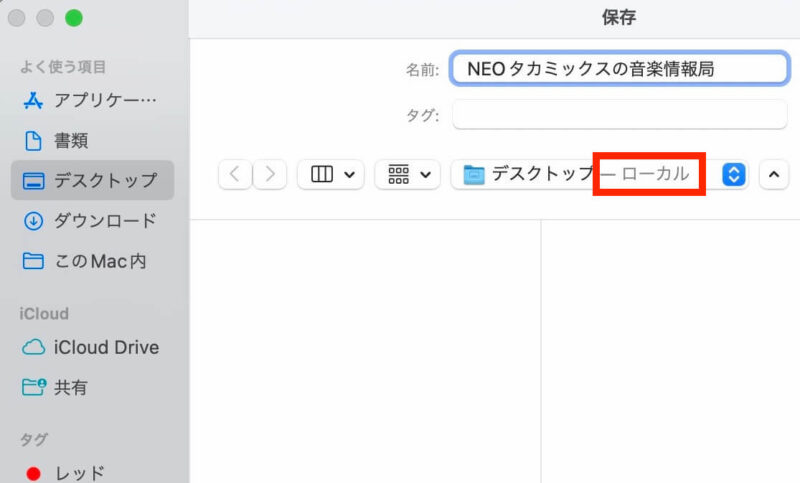Collapse the dialog with the up-arrow button
The height and width of the screenshot is (483, 800).
[773, 174]
